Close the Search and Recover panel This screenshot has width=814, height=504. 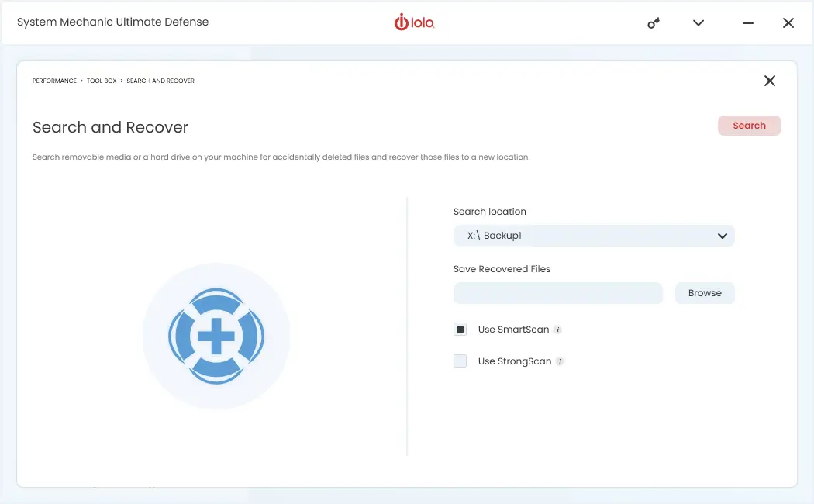769,81
